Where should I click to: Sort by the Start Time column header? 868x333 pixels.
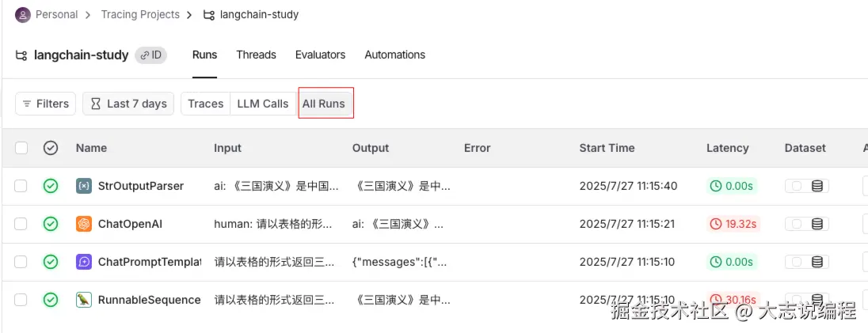[607, 148]
